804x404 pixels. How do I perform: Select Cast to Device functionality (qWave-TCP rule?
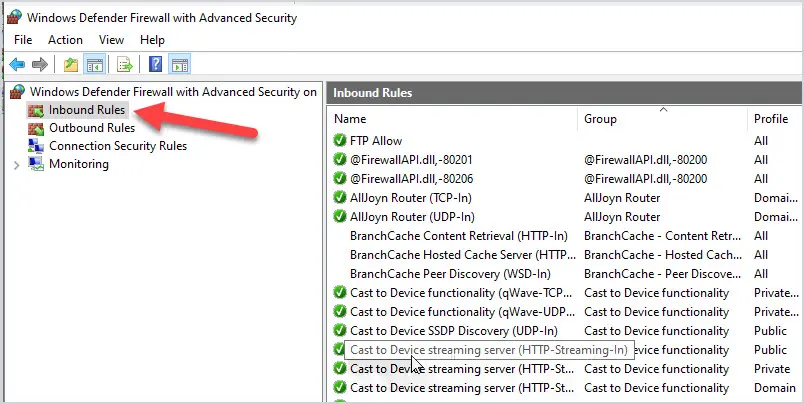tap(461, 292)
